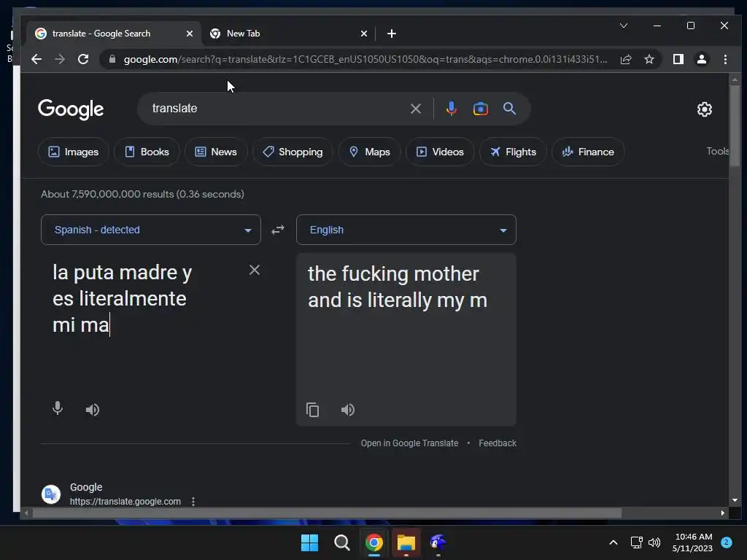Open the Chrome three-dot menu

pos(725,59)
